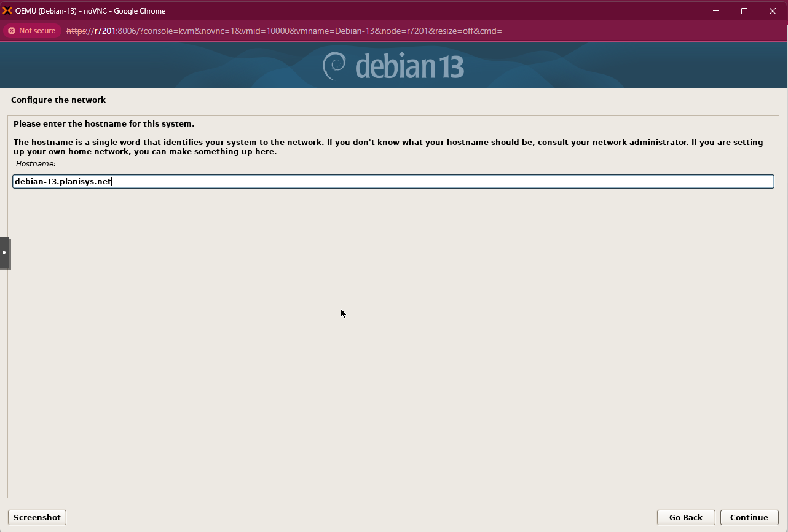
Task: Click the Configure the network heading
Action: (58, 100)
